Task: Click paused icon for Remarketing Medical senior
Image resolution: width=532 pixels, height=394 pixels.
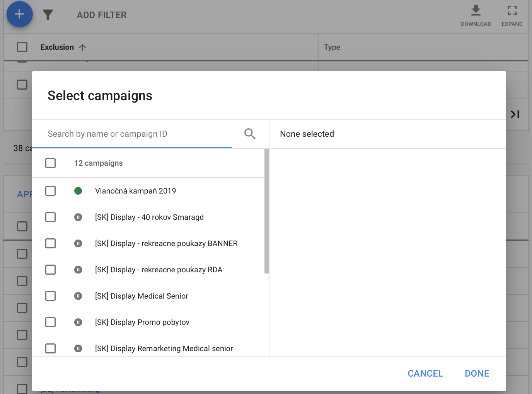Action: pos(78,348)
